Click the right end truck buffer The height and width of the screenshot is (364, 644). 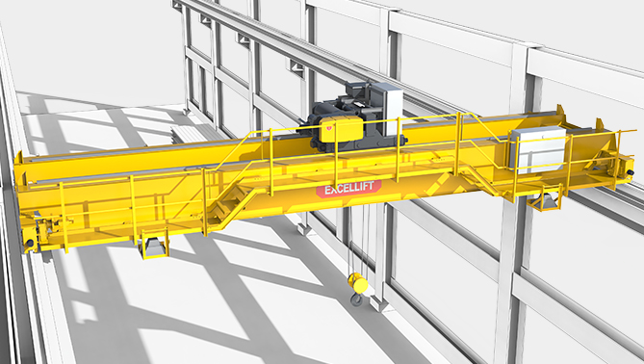pos(630,171)
